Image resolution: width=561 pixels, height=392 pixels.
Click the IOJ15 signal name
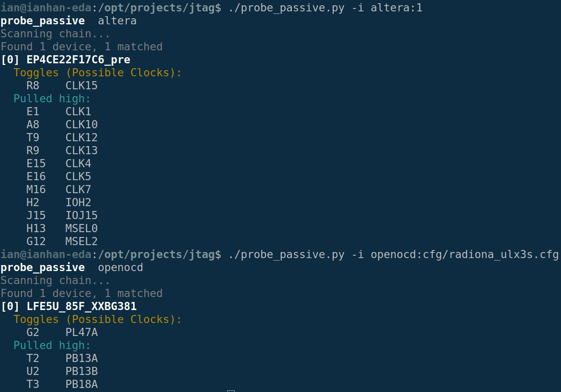pos(81,215)
